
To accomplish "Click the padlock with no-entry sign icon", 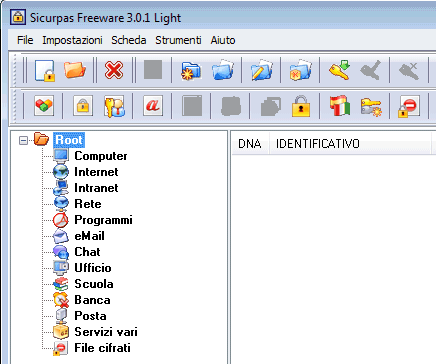I will coord(409,107).
